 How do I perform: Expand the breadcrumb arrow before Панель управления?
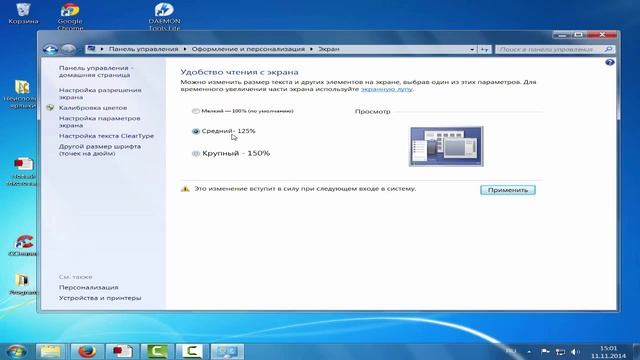(102, 49)
